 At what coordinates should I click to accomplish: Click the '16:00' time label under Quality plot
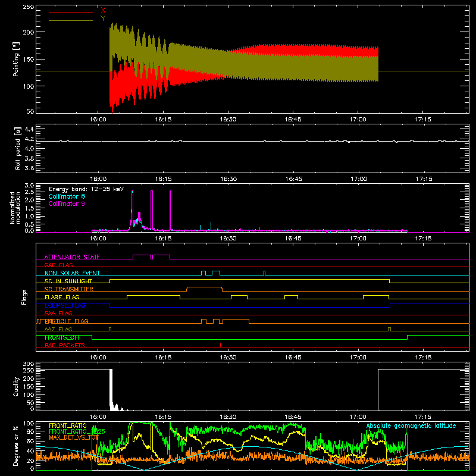coord(98,417)
